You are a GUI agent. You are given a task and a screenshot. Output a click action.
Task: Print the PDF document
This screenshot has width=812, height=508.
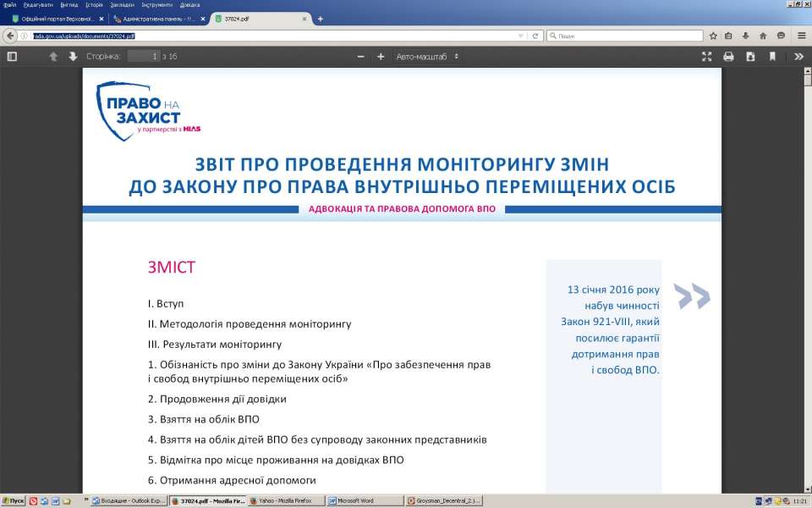(728, 57)
